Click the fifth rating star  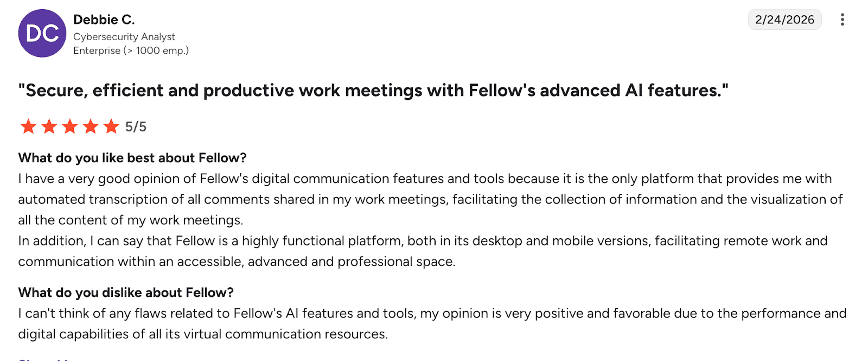tap(111, 127)
